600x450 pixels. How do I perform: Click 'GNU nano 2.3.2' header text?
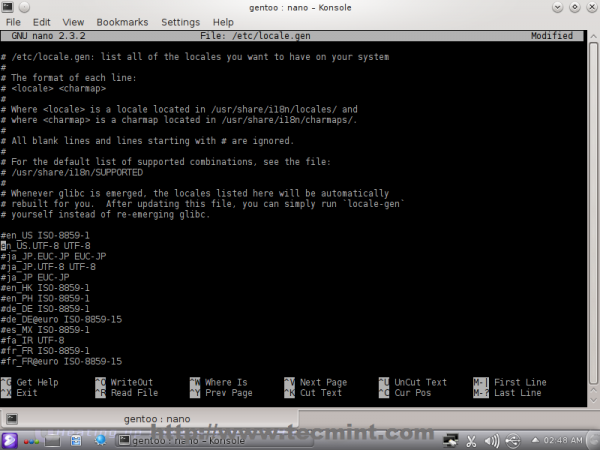[x=48, y=36]
